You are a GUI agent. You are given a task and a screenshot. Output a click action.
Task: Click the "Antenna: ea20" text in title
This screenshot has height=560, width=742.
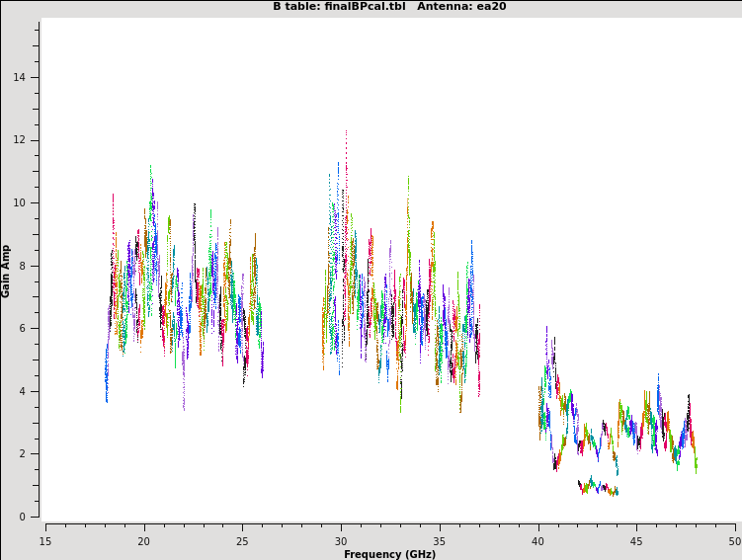tap(461, 7)
